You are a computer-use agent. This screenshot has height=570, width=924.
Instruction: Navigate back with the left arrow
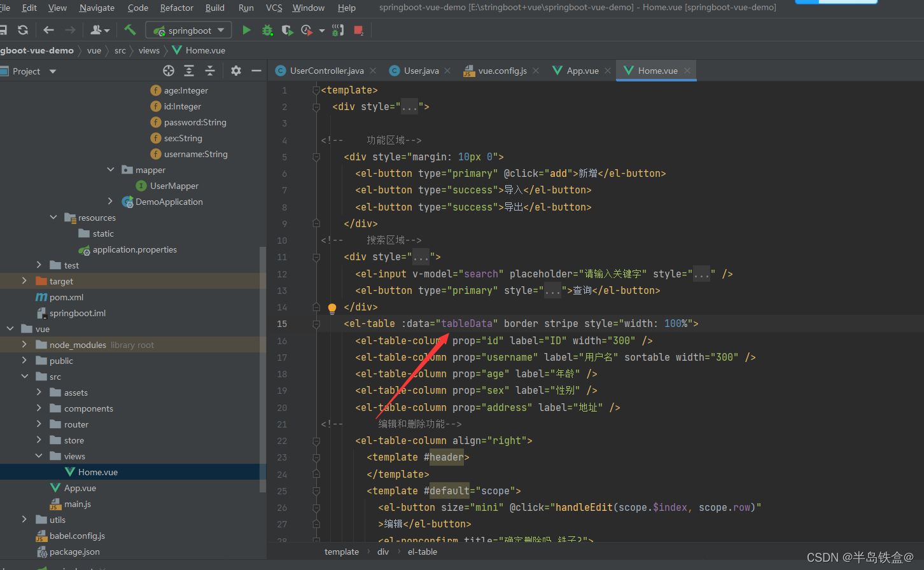tap(49, 30)
